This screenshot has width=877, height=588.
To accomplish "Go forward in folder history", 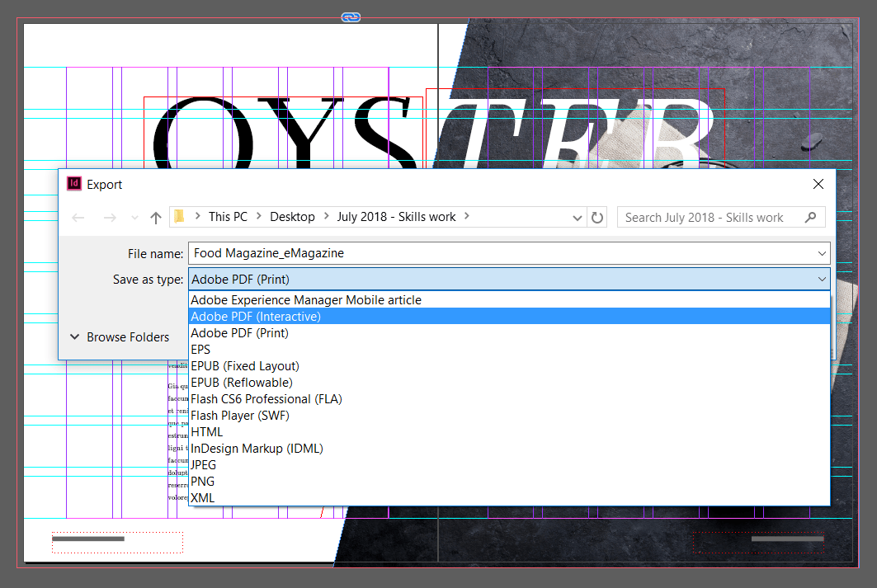I will (110, 218).
